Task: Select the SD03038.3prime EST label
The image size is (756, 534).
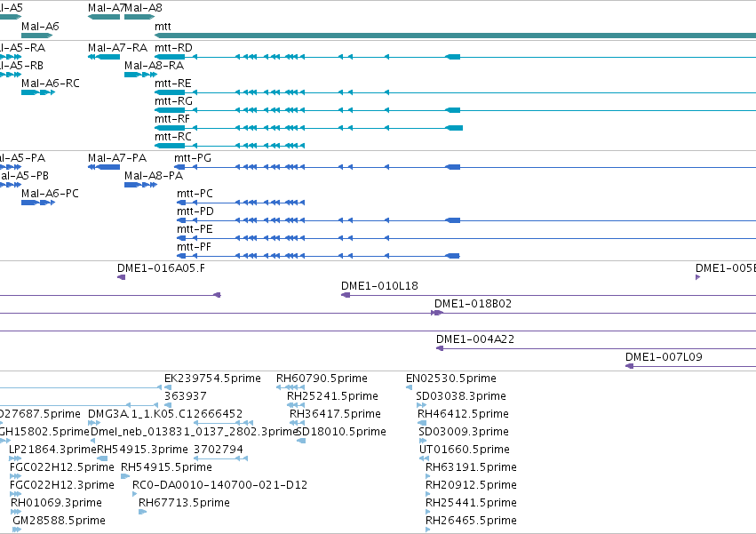Action: point(461,396)
